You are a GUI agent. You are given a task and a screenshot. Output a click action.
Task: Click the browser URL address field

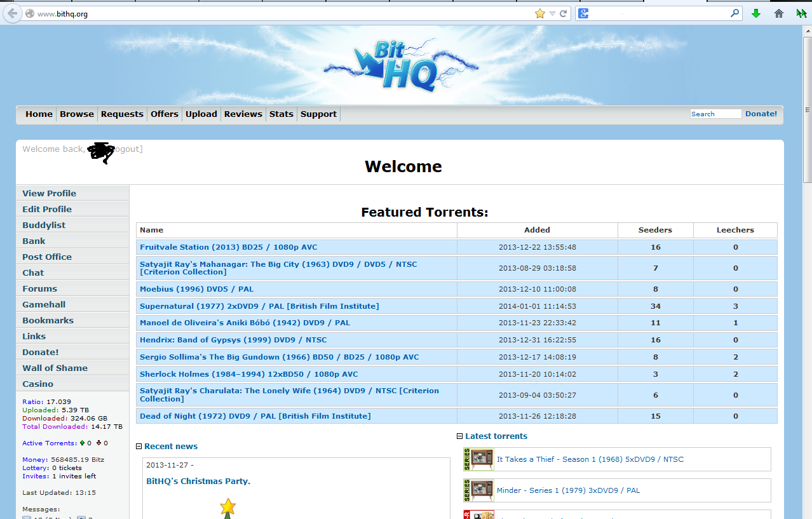click(286, 14)
